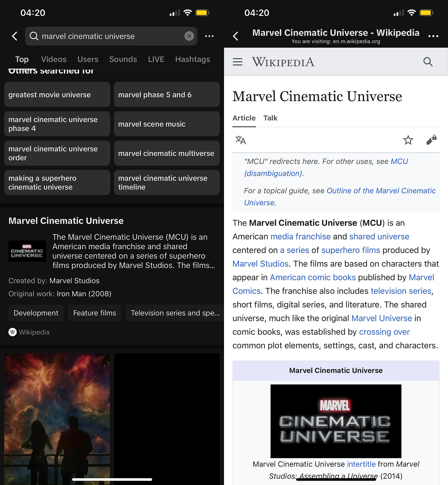This screenshot has width=448, height=485.
Task: Open the Wikipedia hamburger menu
Action: click(238, 62)
